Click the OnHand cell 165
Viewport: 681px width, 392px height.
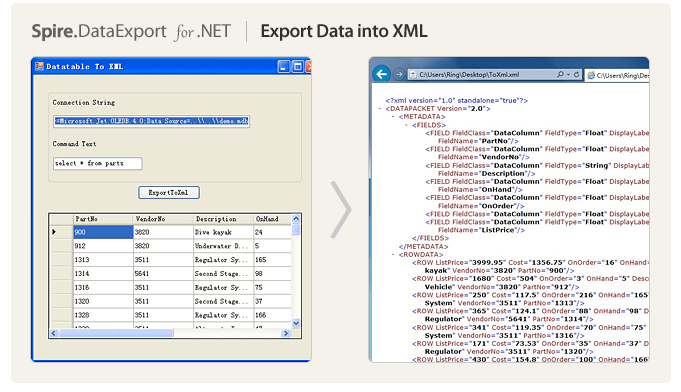[x=272, y=260]
